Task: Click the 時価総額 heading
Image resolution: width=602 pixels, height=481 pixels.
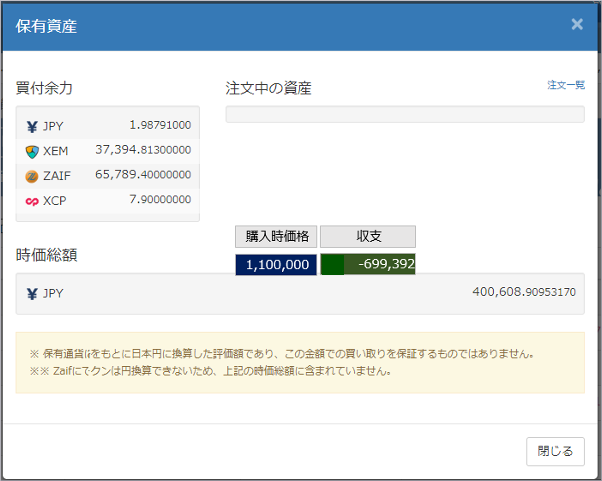Action: (46, 255)
